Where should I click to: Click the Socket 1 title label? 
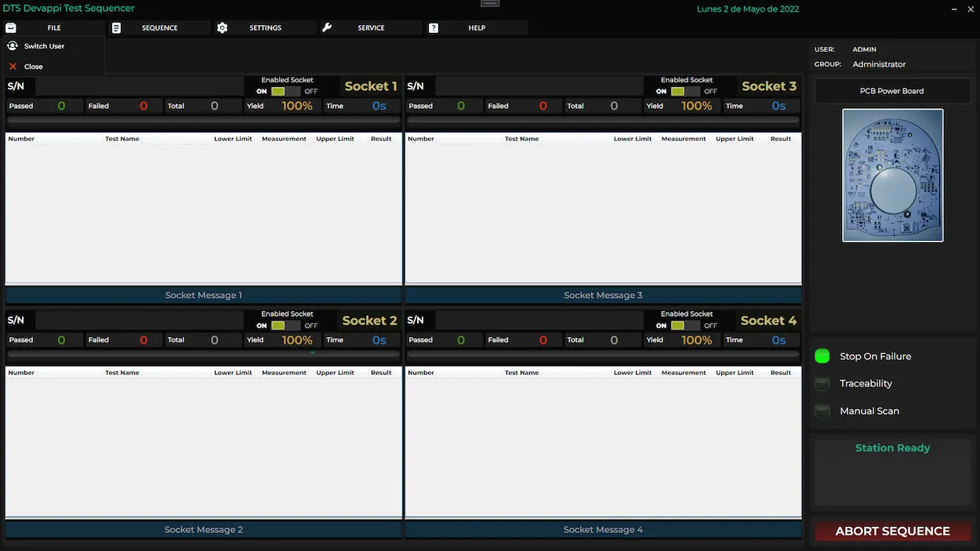point(371,86)
